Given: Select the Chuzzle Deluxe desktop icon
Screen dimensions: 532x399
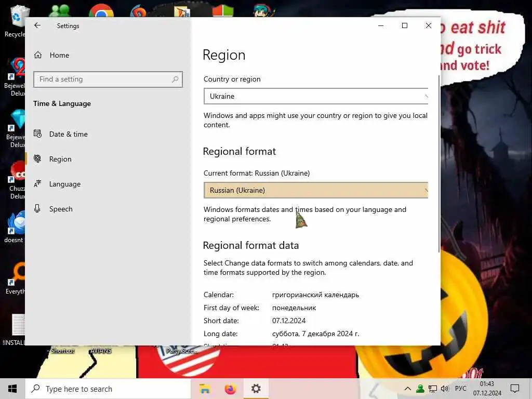Looking at the screenshot, I should coord(16,180).
